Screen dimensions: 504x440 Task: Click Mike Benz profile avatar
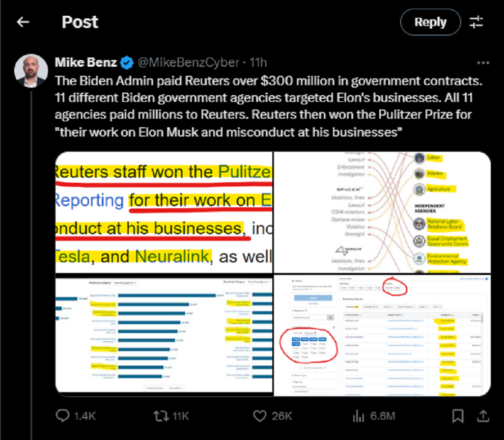[31, 71]
